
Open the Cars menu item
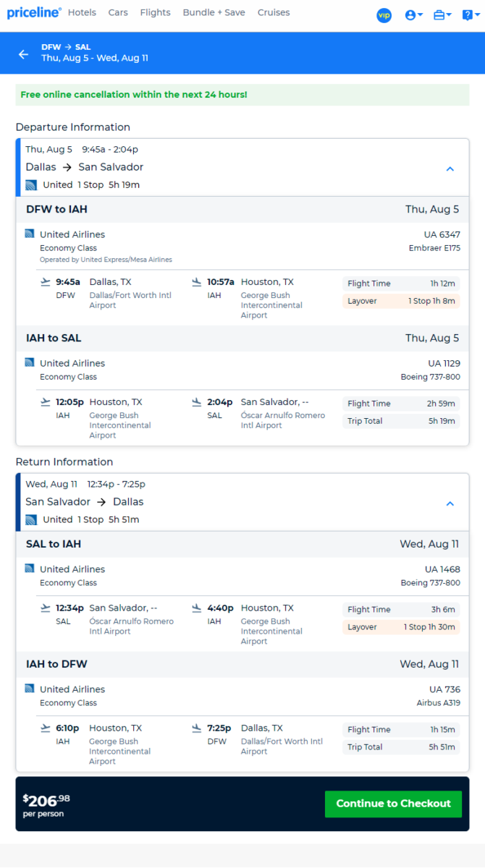pyautogui.click(x=118, y=12)
